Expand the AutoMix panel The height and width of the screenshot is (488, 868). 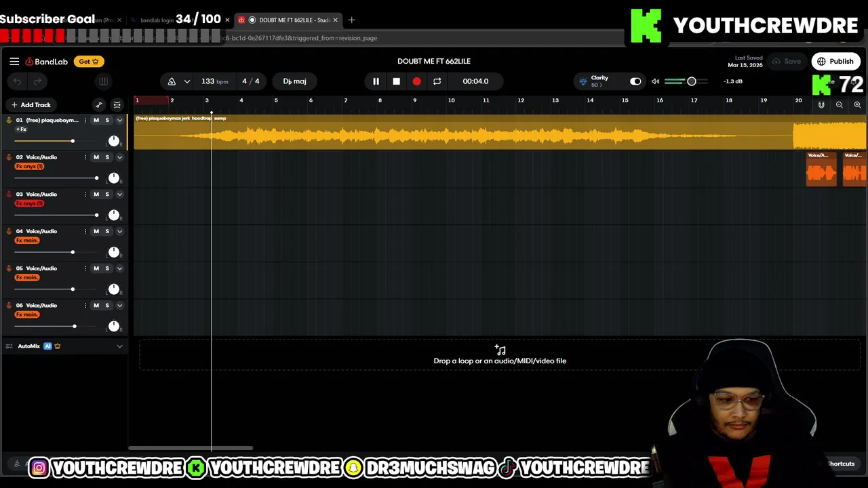point(119,346)
